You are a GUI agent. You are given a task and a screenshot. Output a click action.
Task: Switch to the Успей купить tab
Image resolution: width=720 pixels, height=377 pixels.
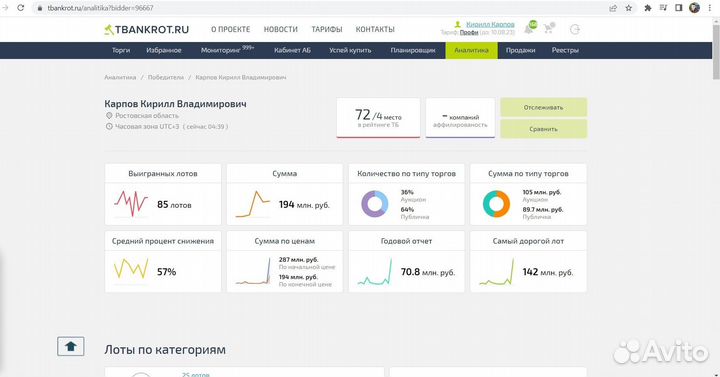(x=350, y=51)
